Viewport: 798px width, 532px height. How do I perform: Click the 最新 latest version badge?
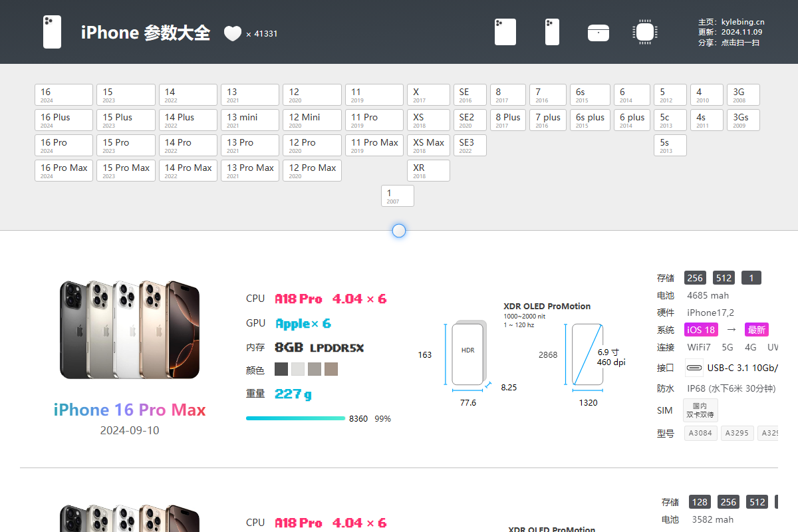[x=756, y=329]
